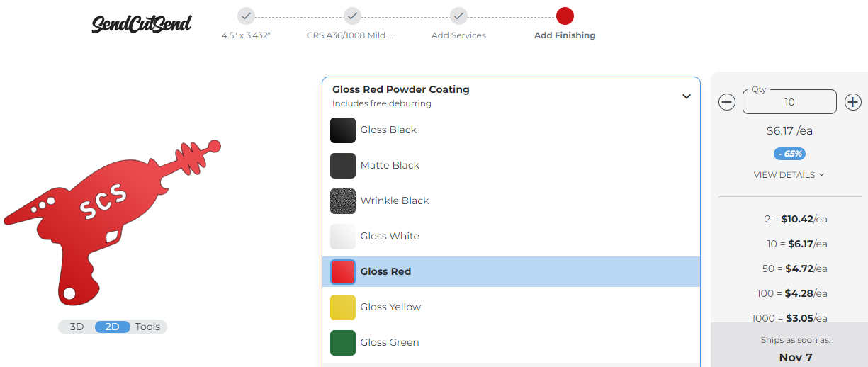The image size is (868, 367).
Task: Choose Wrinkle Black from the list
Action: (394, 201)
